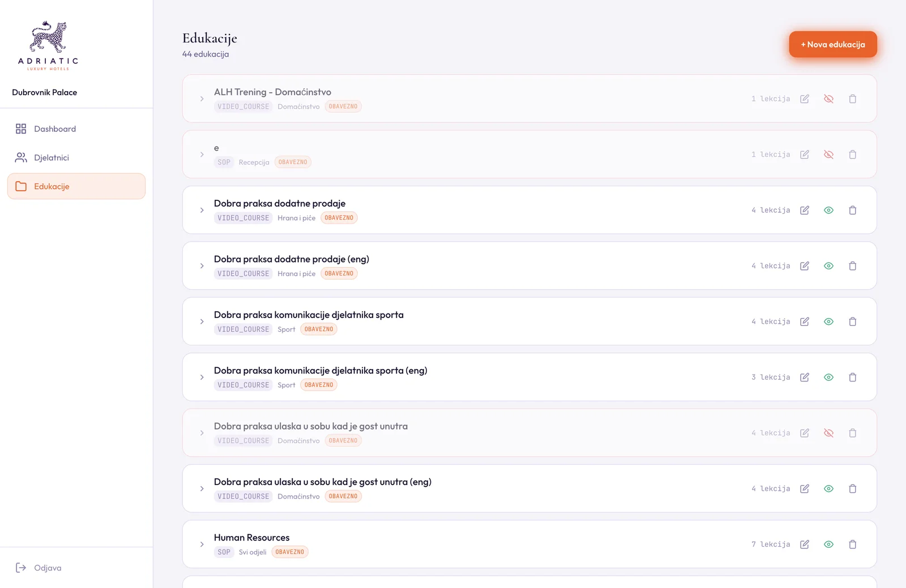The width and height of the screenshot is (906, 588).
Task: Click the Recepcija department label
Action: [x=254, y=162]
